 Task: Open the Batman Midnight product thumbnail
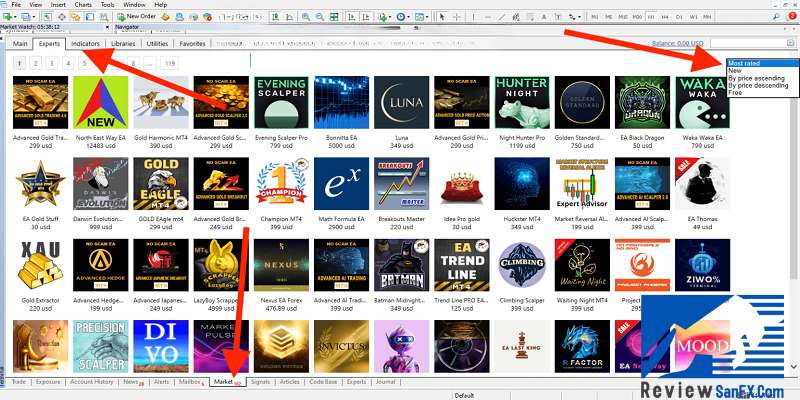(402, 265)
